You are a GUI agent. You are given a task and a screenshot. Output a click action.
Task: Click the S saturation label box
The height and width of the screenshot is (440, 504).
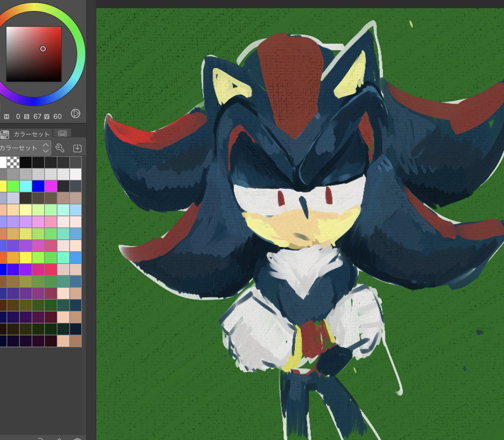click(x=26, y=116)
